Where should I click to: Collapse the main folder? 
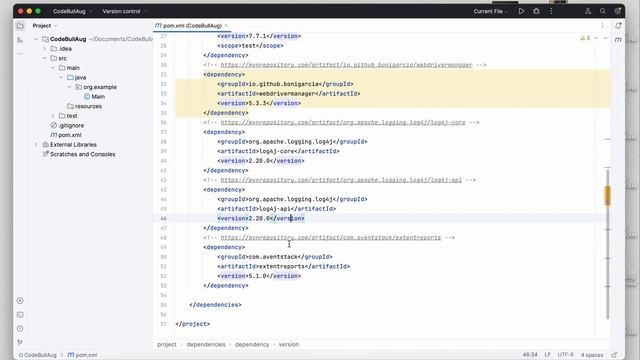[53, 68]
